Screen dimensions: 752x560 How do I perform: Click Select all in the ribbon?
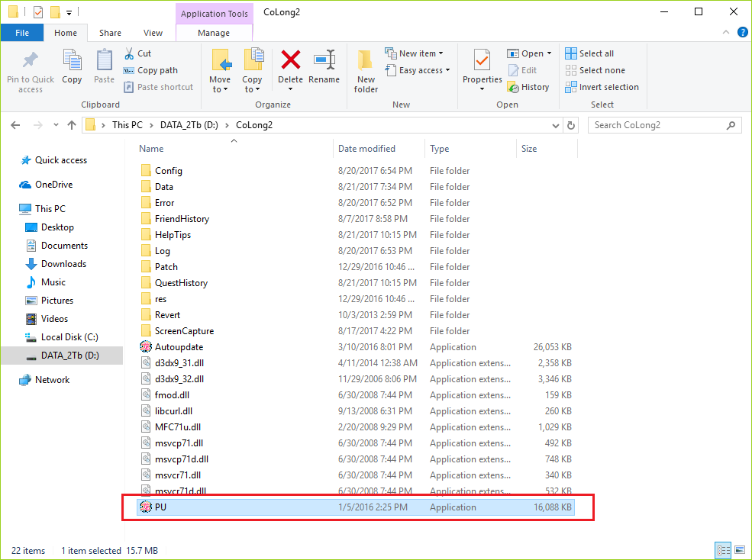[x=590, y=53]
